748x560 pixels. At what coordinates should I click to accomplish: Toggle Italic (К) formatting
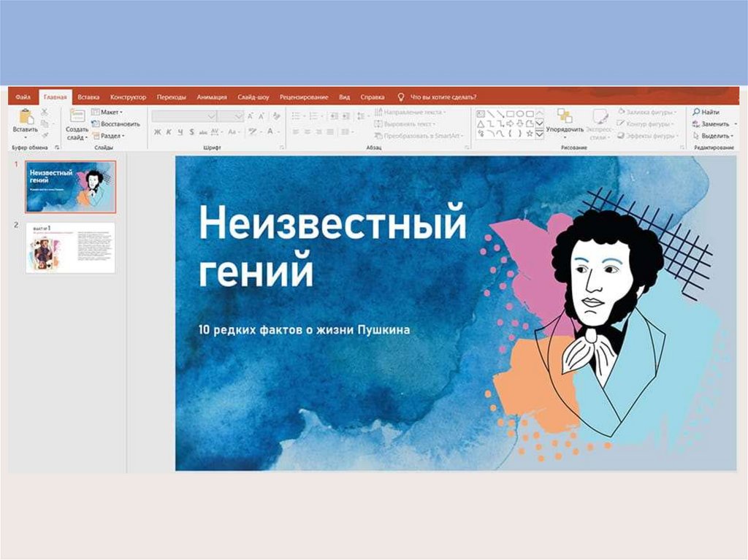pos(169,132)
